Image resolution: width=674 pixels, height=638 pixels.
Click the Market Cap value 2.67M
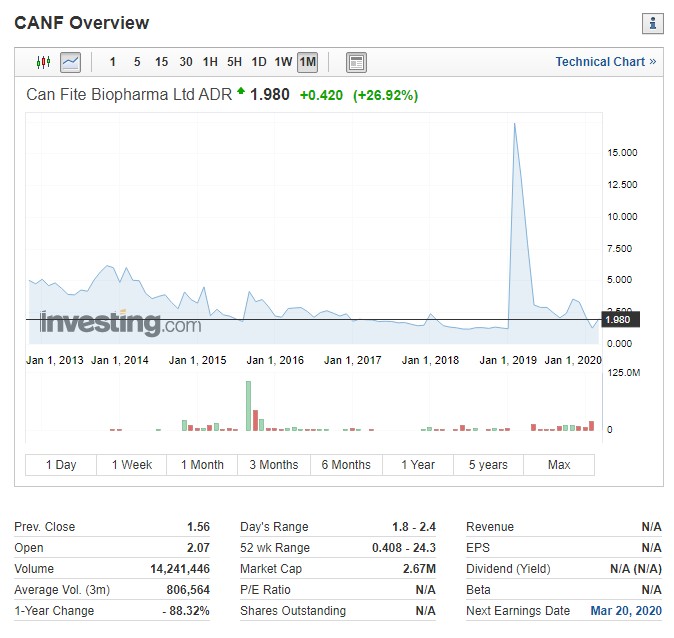tap(419, 569)
